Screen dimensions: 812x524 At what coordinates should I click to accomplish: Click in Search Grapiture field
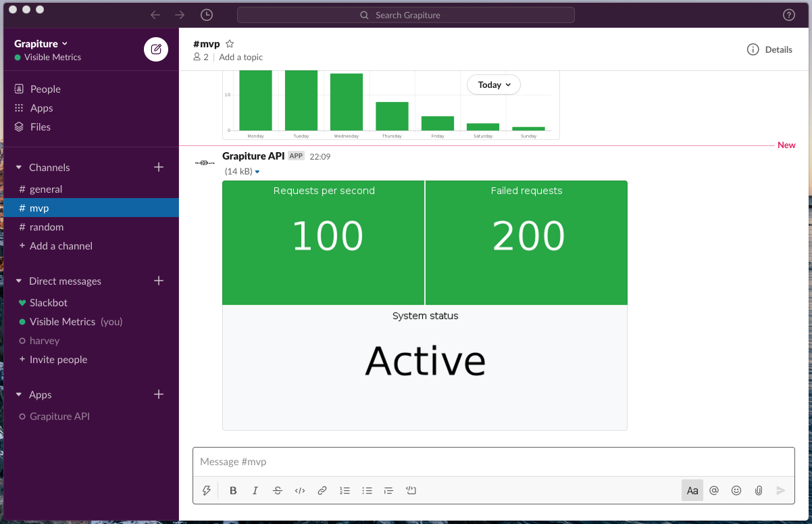pos(406,15)
